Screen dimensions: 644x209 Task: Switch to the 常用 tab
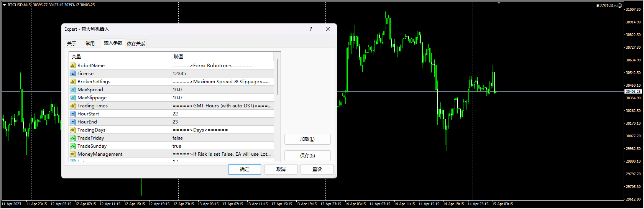click(90, 43)
